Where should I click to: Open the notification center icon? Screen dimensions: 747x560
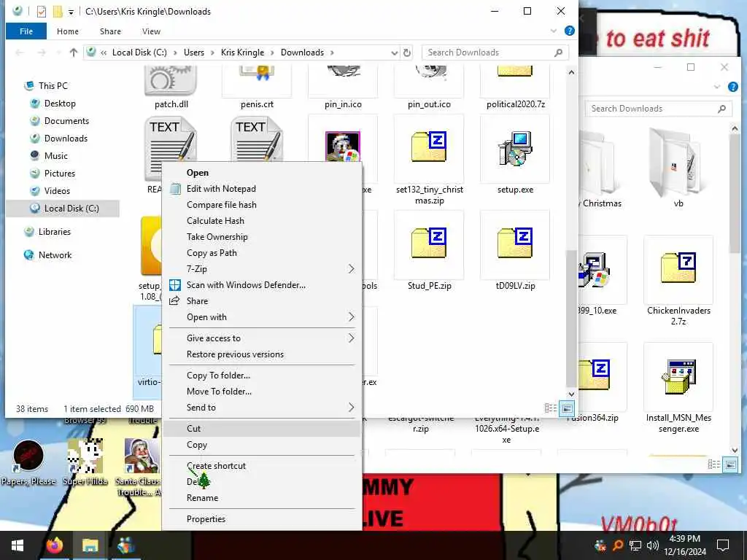click(x=723, y=545)
